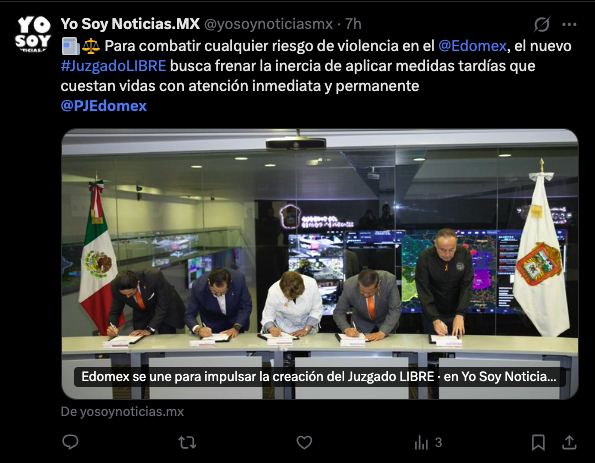Image resolution: width=595 pixels, height=463 pixels.
Task: Open the 7h timestamp permalink
Action: click(353, 24)
